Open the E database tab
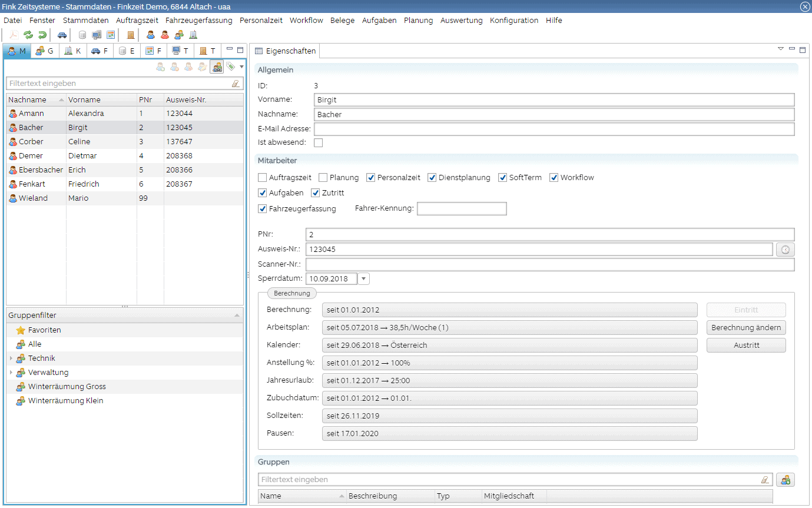This screenshot has height=508, width=812. pos(127,51)
